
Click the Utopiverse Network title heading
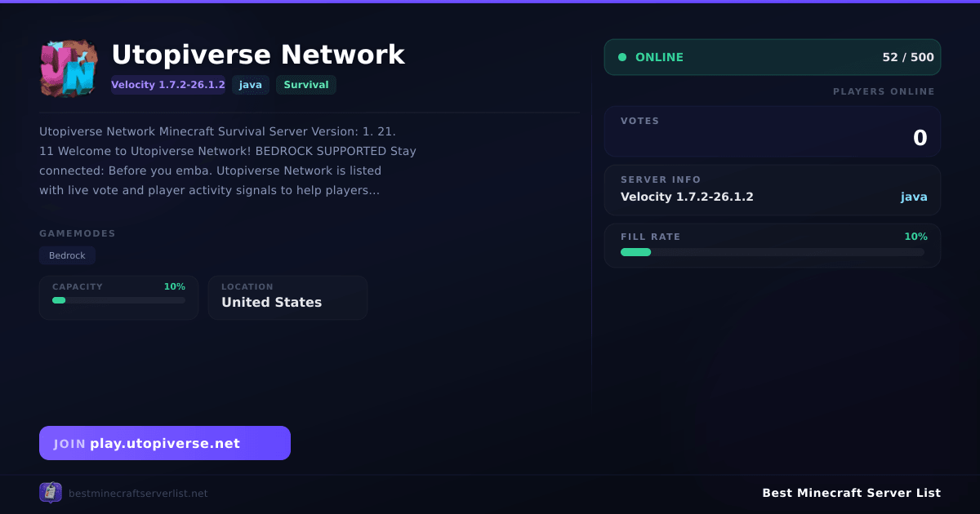(x=258, y=55)
